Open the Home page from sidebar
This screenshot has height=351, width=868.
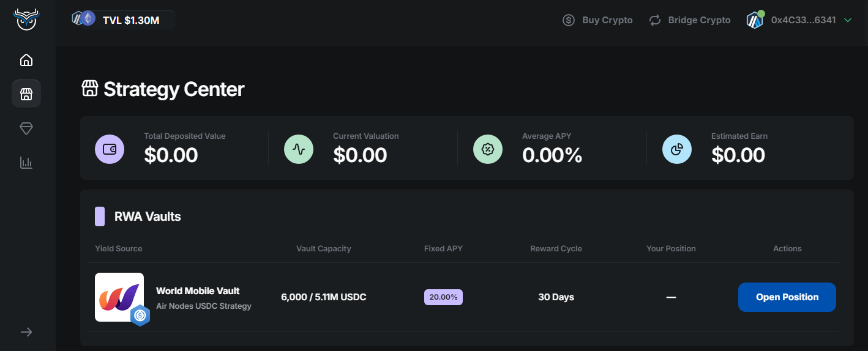(26, 60)
